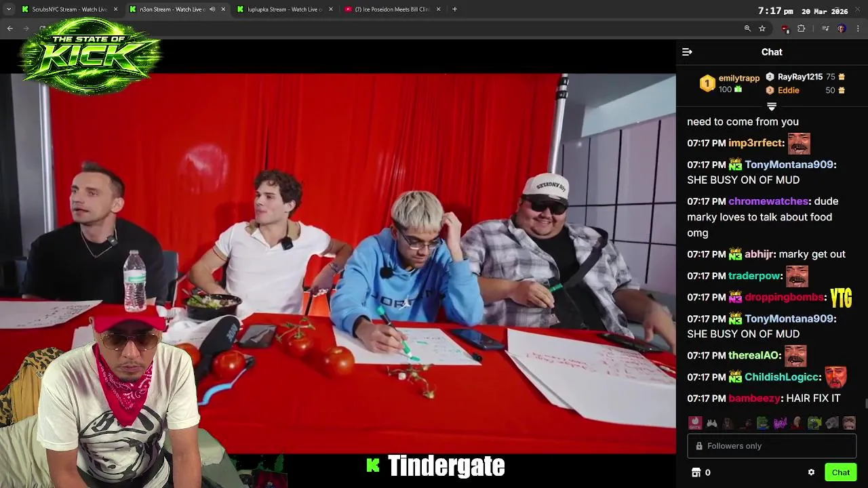Go back with the browser back arrow
Screen dimensions: 868x488
(10, 28)
